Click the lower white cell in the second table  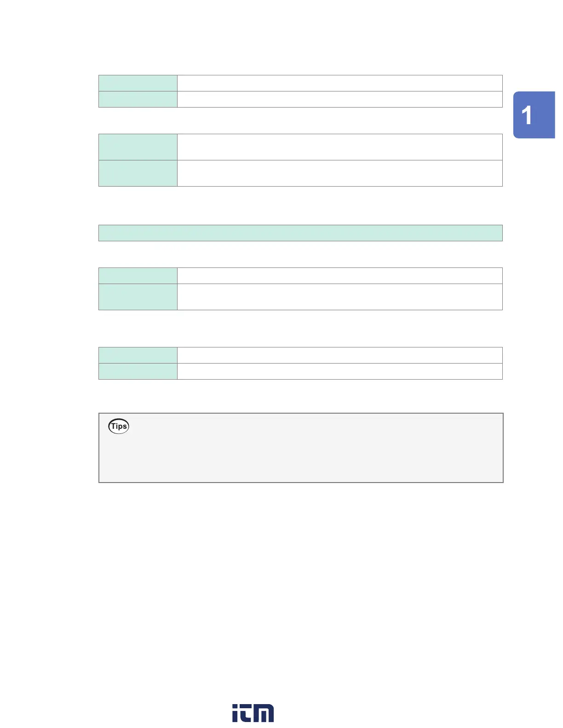coord(339,173)
